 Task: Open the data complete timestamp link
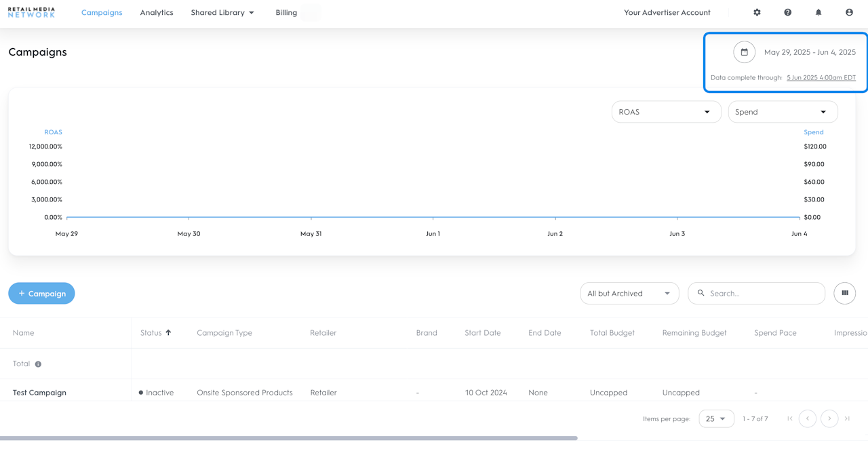click(x=821, y=77)
